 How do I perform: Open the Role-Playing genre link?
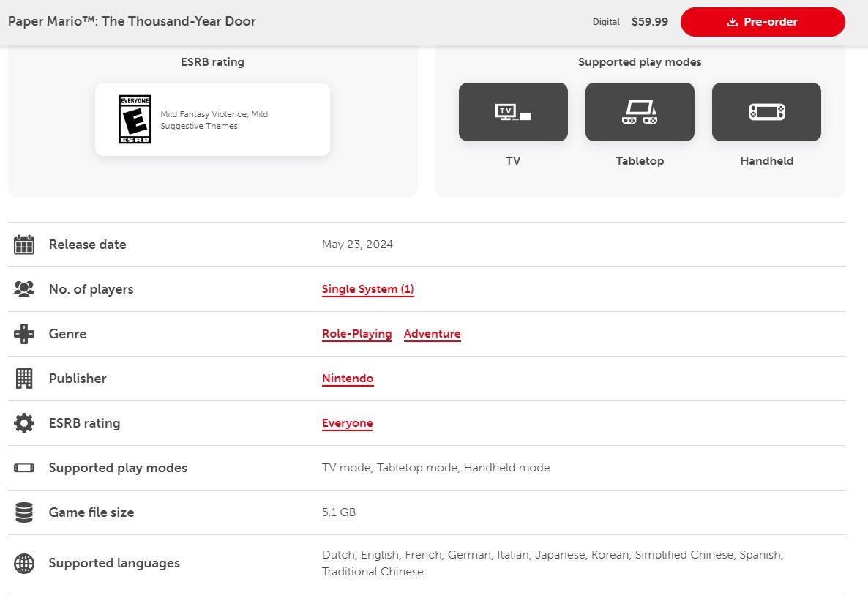[357, 334]
